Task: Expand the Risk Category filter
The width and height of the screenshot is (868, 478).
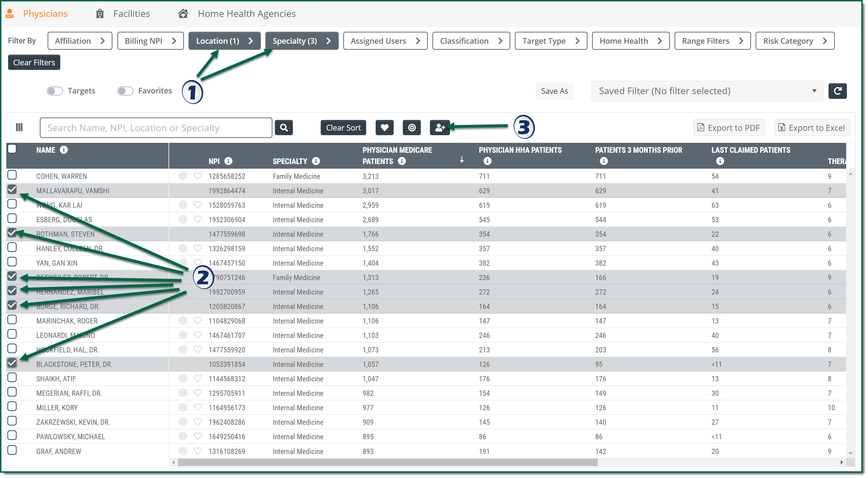Action: (795, 41)
